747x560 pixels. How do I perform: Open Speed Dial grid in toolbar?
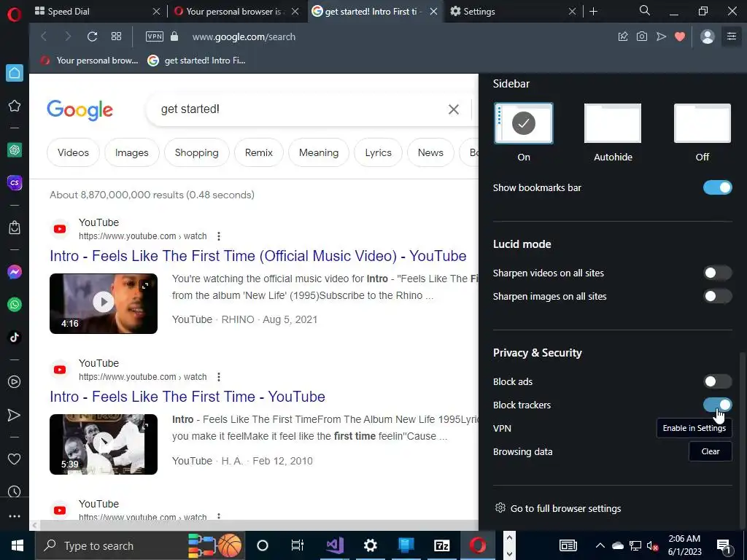click(x=116, y=36)
